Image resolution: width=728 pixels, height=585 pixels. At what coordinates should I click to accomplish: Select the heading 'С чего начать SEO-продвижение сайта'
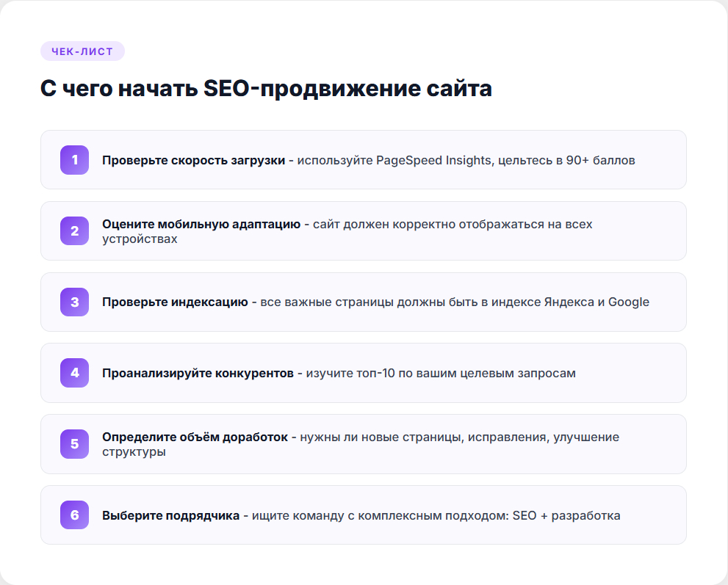[267, 89]
